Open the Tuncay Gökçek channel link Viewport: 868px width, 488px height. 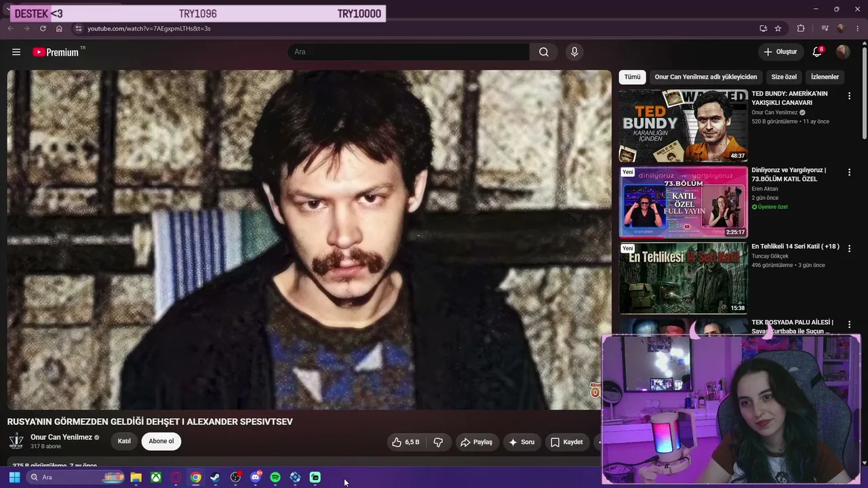pyautogui.click(x=770, y=256)
